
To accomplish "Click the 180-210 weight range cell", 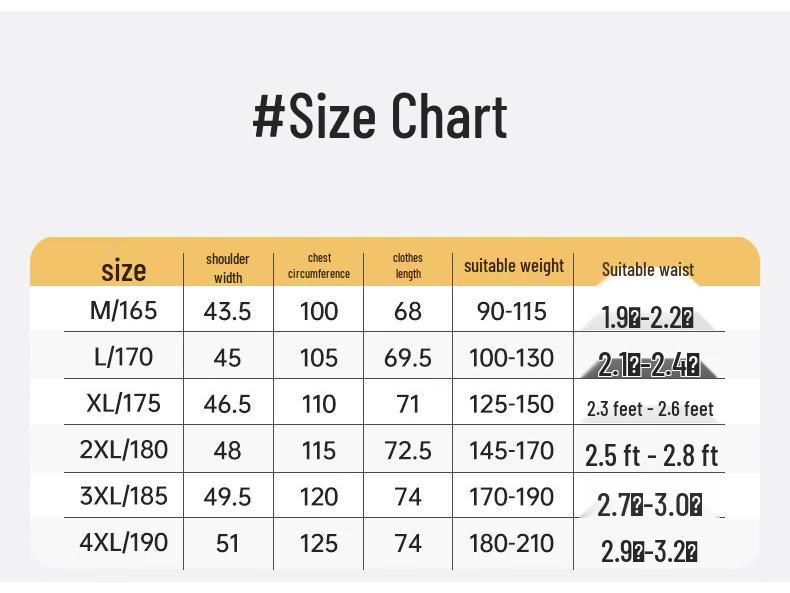I will click(x=511, y=543).
